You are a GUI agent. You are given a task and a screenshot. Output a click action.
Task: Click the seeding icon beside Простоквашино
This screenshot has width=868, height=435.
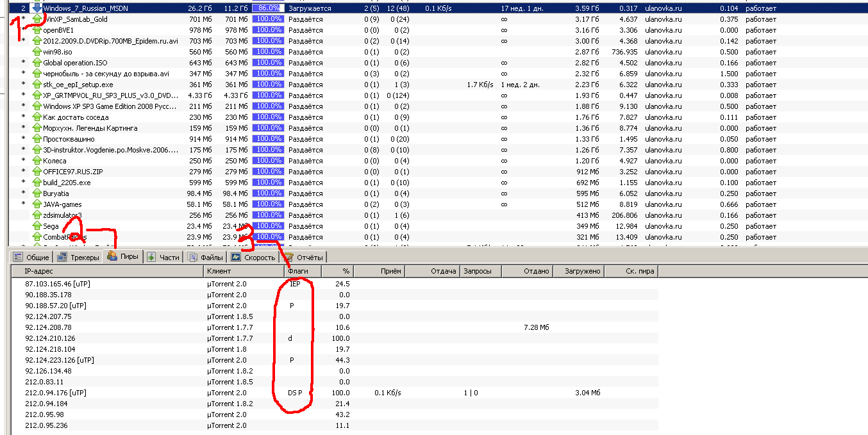[x=37, y=139]
